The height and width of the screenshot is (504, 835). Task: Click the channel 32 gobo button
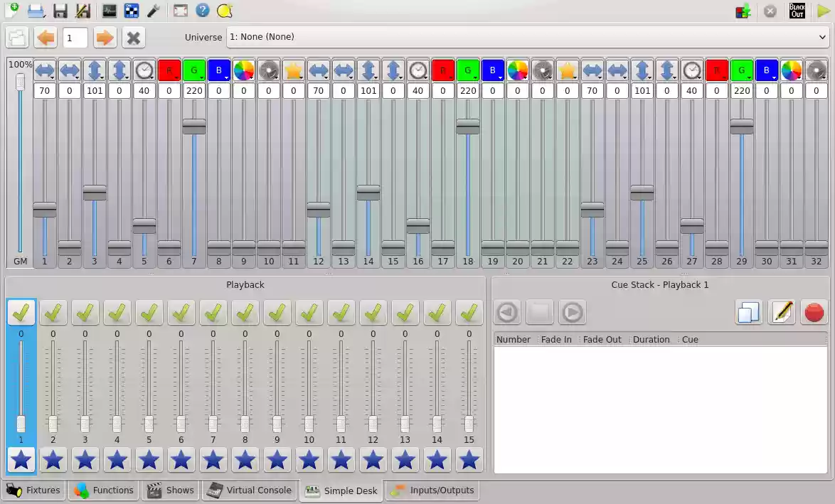[817, 70]
